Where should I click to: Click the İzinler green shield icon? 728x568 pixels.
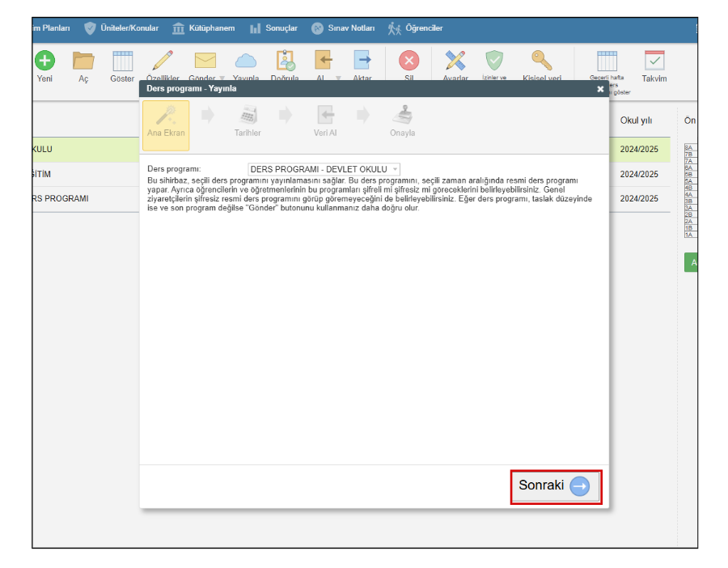(494, 61)
